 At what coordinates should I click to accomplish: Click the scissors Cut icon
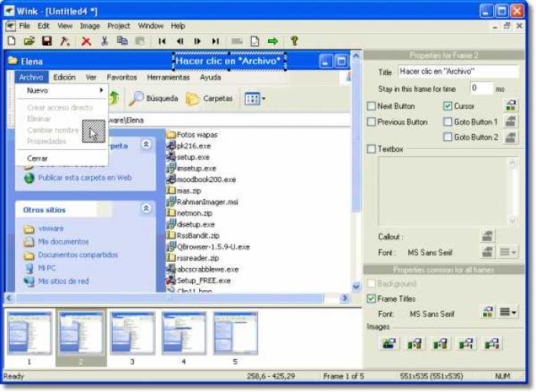[104, 41]
